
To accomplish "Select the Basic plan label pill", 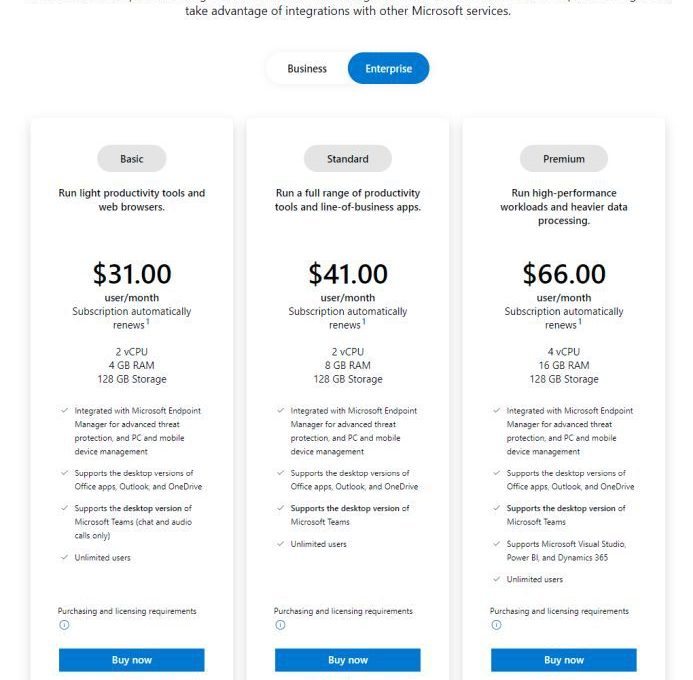I will pyautogui.click(x=132, y=159).
